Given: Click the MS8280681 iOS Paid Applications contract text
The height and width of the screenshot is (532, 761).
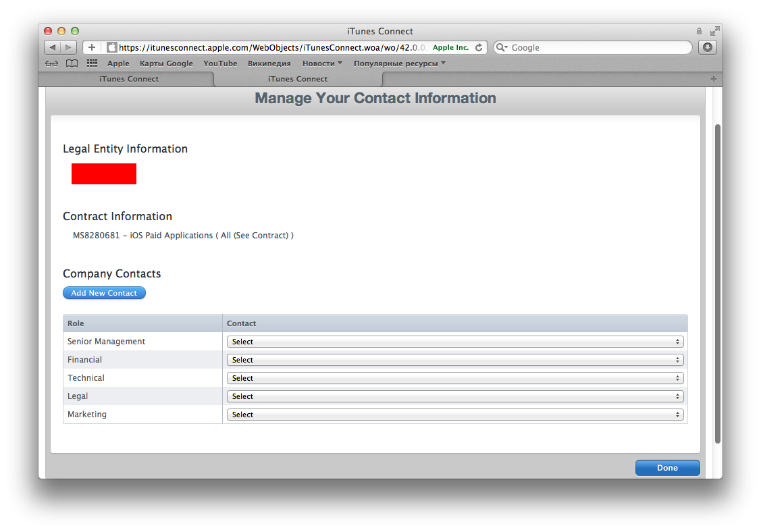Looking at the screenshot, I should [183, 236].
